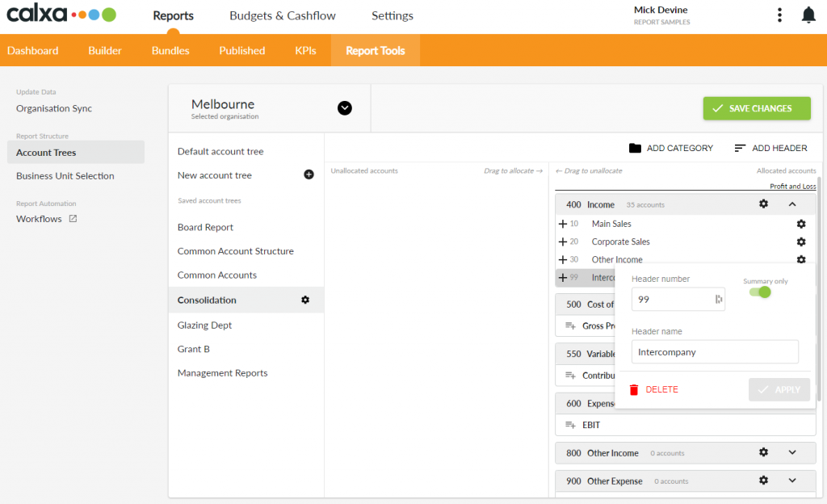Switch to the KPIs tab
Image resolution: width=827 pixels, height=504 pixels.
pyautogui.click(x=305, y=49)
